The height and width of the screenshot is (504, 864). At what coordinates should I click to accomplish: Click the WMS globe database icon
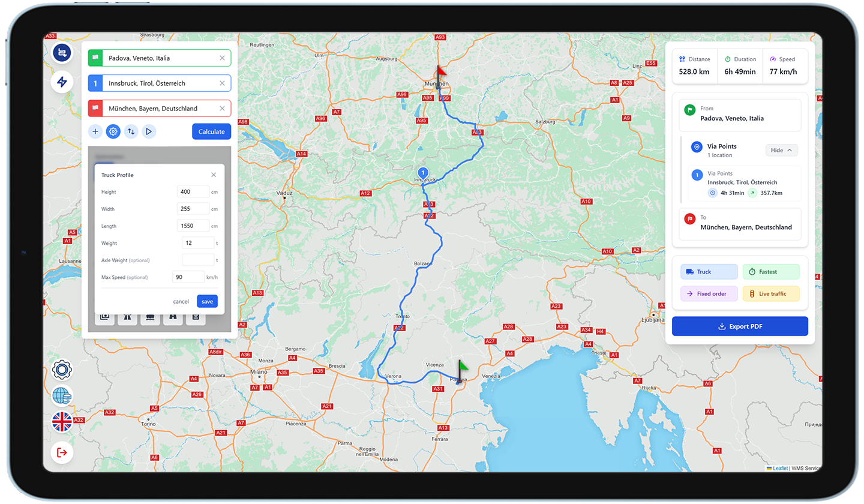[x=62, y=395]
